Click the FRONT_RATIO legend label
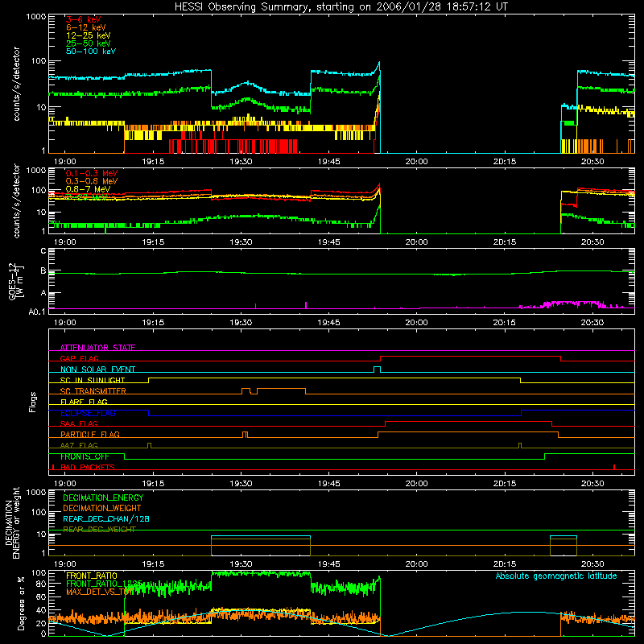The height and width of the screenshot is (644, 644). 92,576
